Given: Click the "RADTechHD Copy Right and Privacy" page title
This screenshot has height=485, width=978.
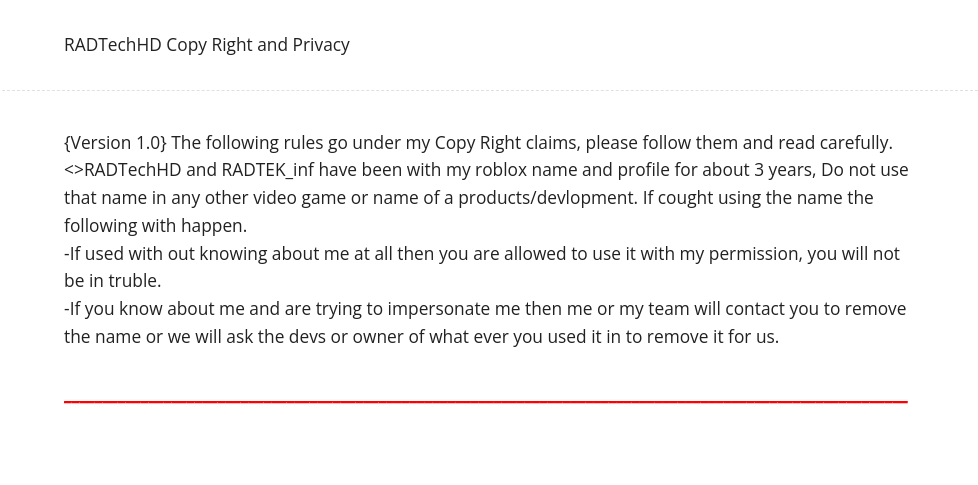Looking at the screenshot, I should 206,45.
